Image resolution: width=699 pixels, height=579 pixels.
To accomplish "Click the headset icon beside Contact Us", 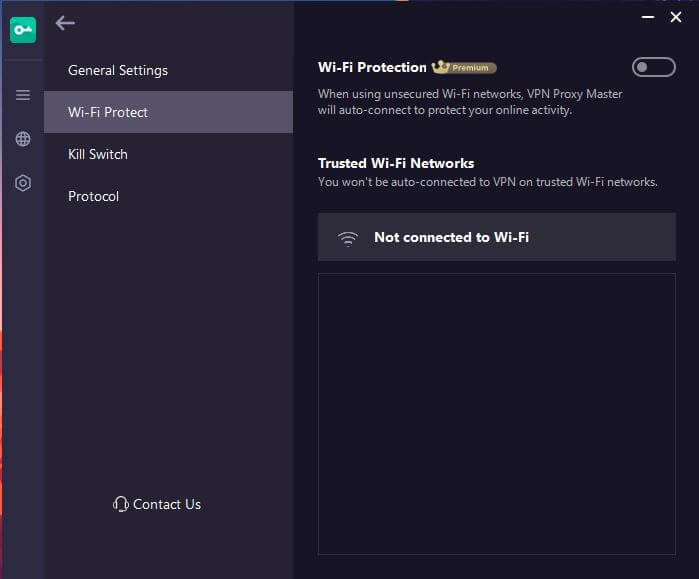I will 120,504.
